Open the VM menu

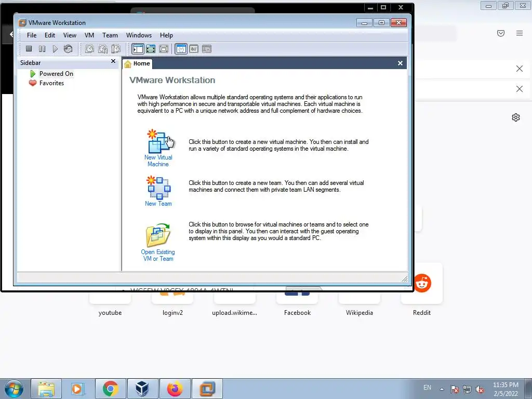coord(89,35)
